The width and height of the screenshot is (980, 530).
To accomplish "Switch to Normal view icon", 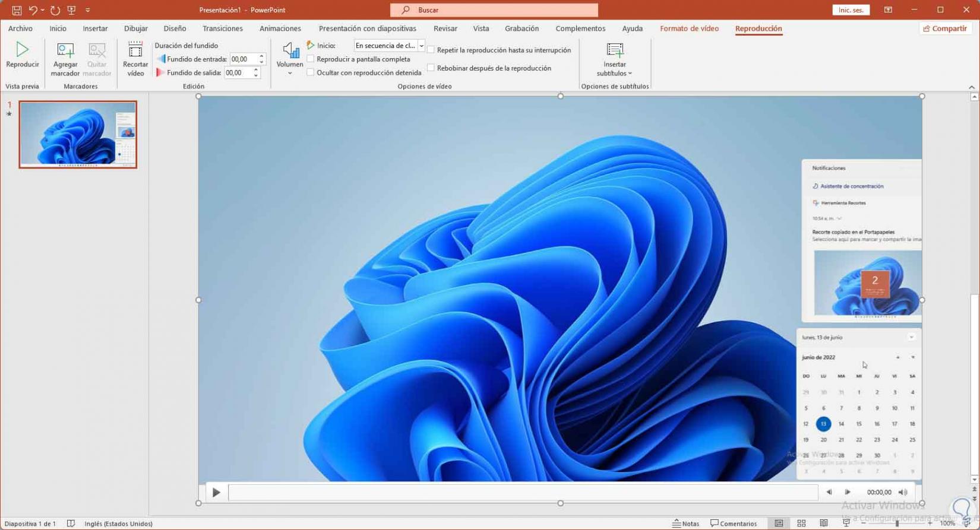I will click(x=779, y=523).
